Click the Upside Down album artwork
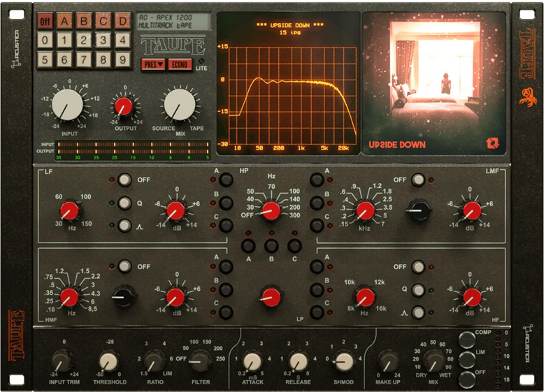546x392 pixels. (x=434, y=77)
